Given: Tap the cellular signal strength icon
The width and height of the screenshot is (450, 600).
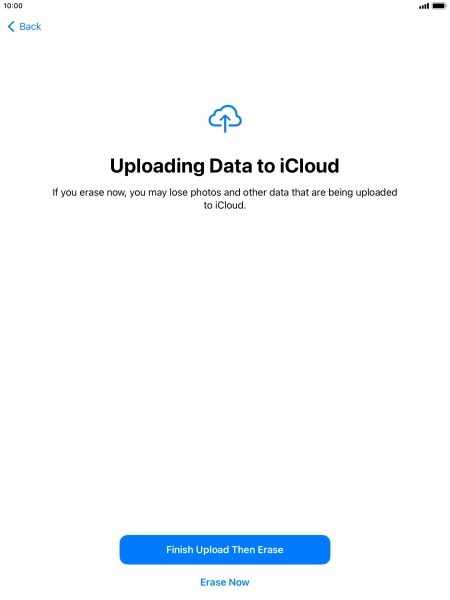Looking at the screenshot, I should [424, 6].
